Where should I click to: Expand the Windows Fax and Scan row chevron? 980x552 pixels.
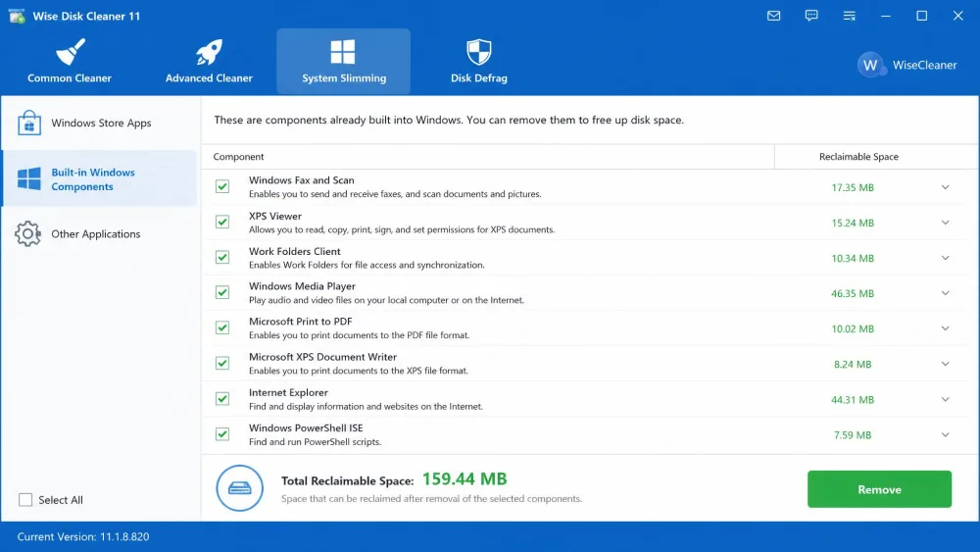point(945,187)
